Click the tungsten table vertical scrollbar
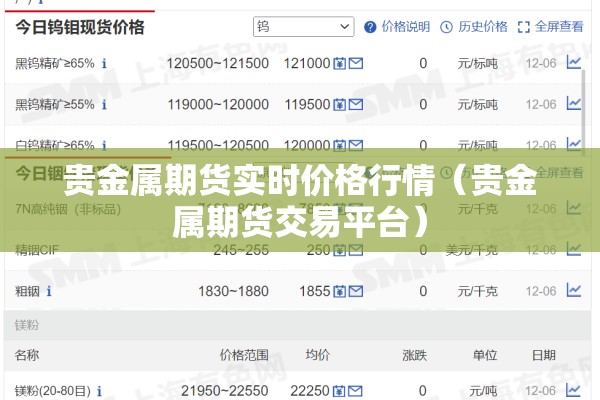This screenshot has height=400, width=600. pyautogui.click(x=584, y=111)
